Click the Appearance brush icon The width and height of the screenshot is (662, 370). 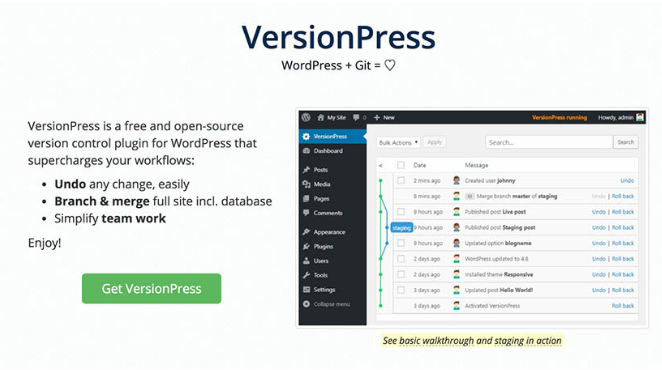tap(307, 232)
